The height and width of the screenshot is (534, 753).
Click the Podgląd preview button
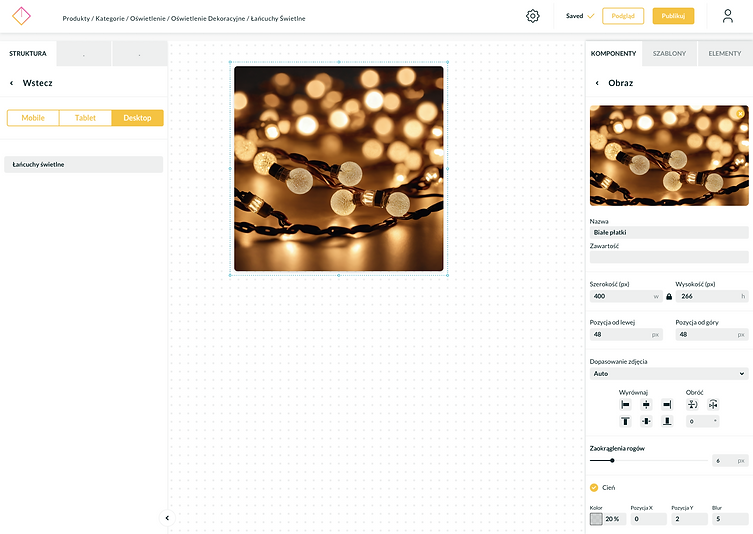point(623,16)
